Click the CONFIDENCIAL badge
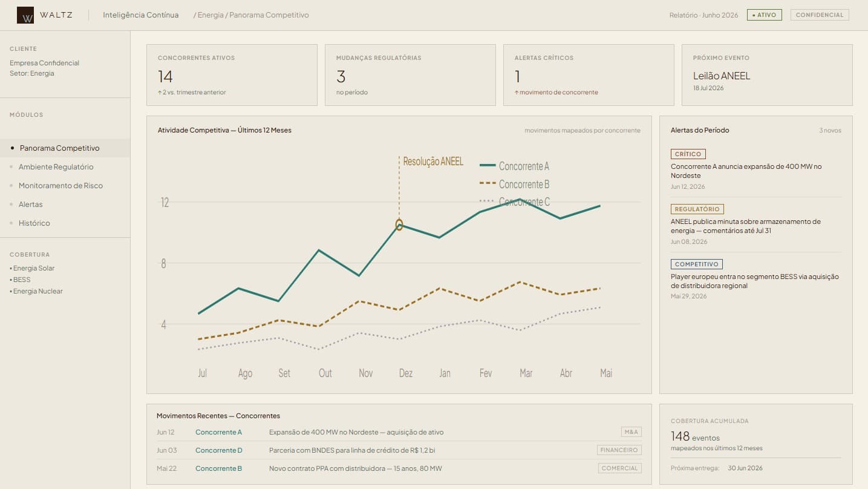The height and width of the screenshot is (489, 868). pos(820,15)
